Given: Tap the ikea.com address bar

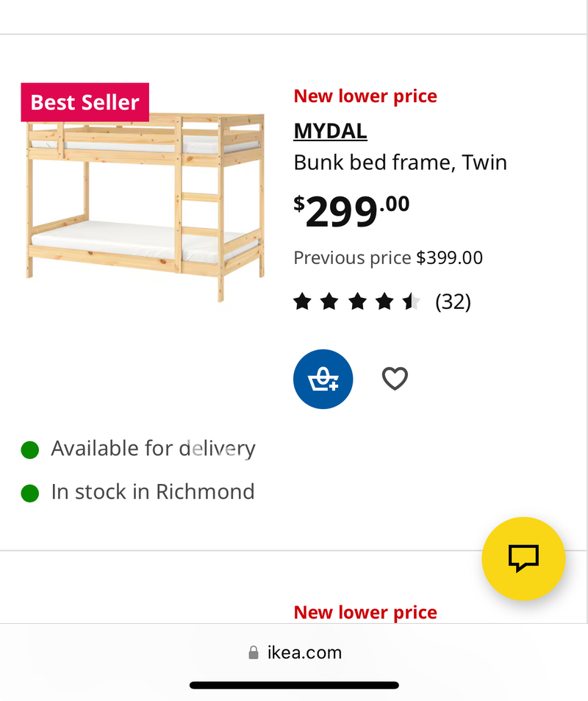Looking at the screenshot, I should (x=304, y=652).
